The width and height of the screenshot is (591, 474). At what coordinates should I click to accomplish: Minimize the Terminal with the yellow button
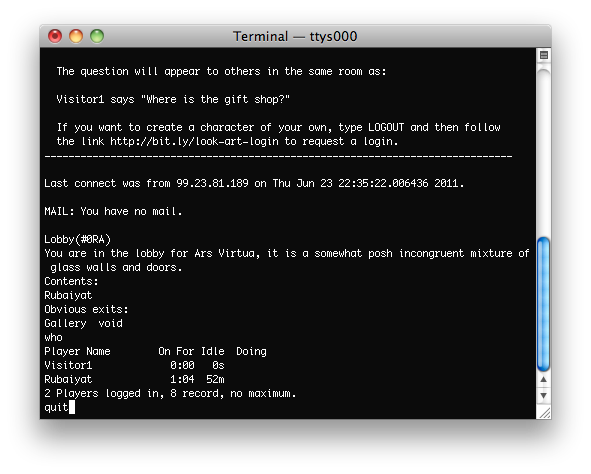tap(76, 37)
